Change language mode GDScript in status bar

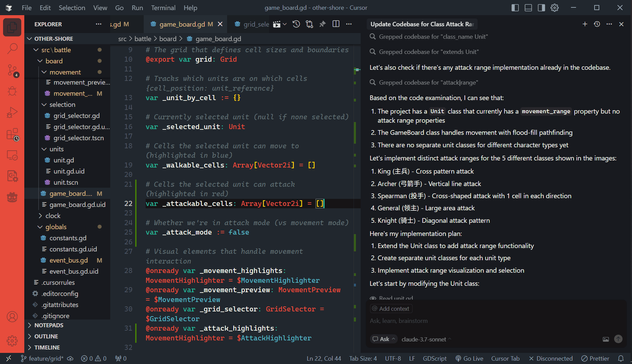pyautogui.click(x=434, y=358)
